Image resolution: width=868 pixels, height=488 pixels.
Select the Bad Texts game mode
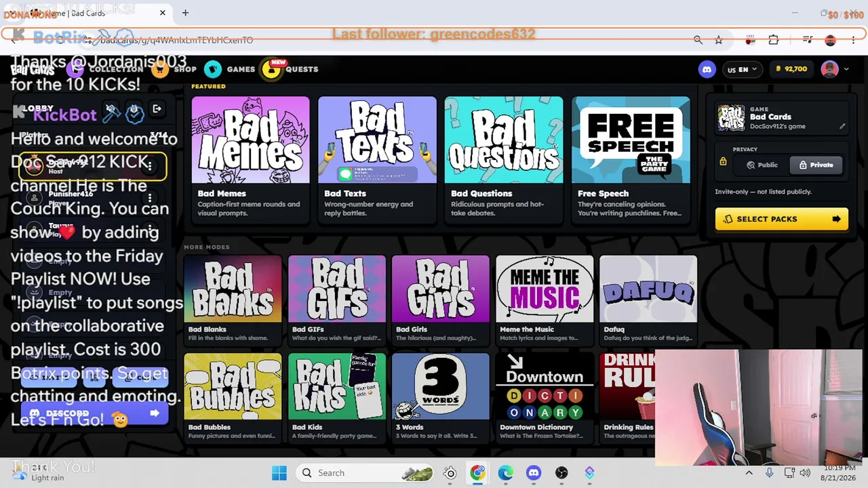[377, 159]
